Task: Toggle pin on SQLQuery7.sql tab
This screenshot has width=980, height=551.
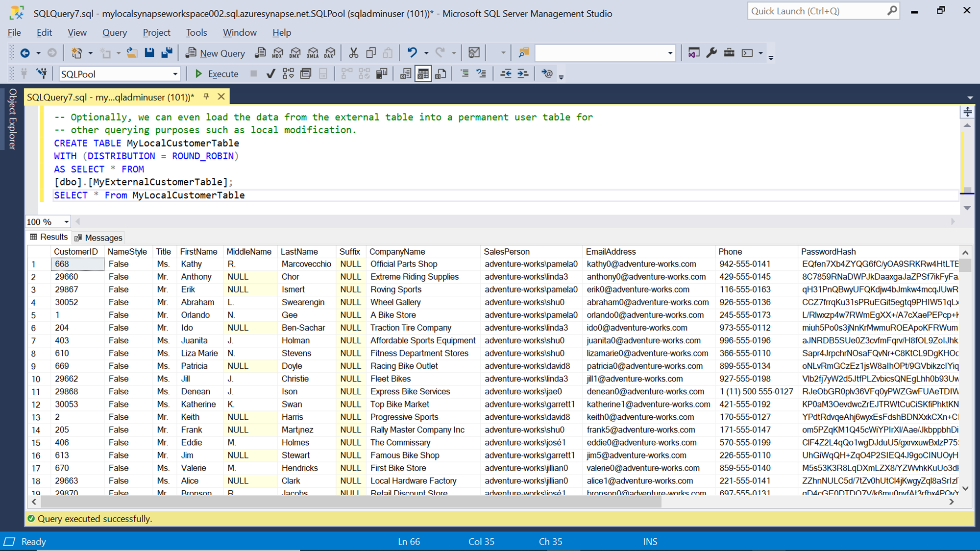Action: point(206,97)
